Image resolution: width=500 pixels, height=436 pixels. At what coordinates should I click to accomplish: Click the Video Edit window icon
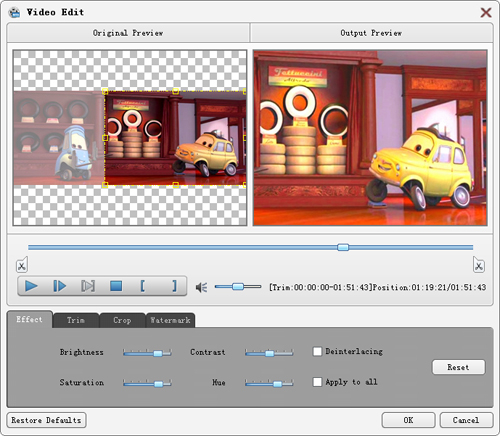14,12
